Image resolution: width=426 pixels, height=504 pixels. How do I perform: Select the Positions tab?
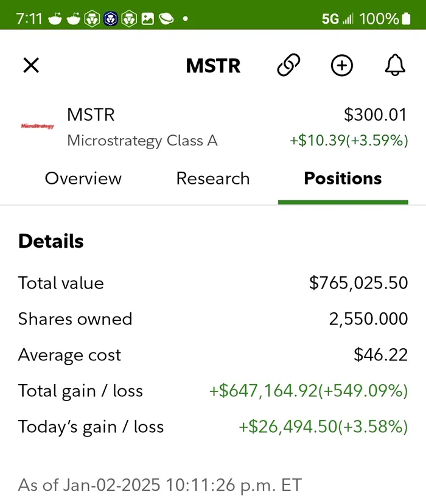(343, 178)
